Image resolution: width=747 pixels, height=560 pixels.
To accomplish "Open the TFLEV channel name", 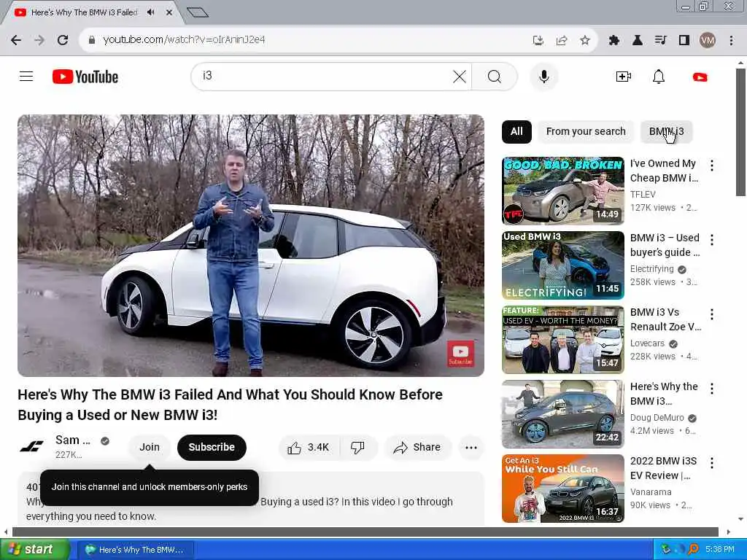I will click(x=643, y=194).
